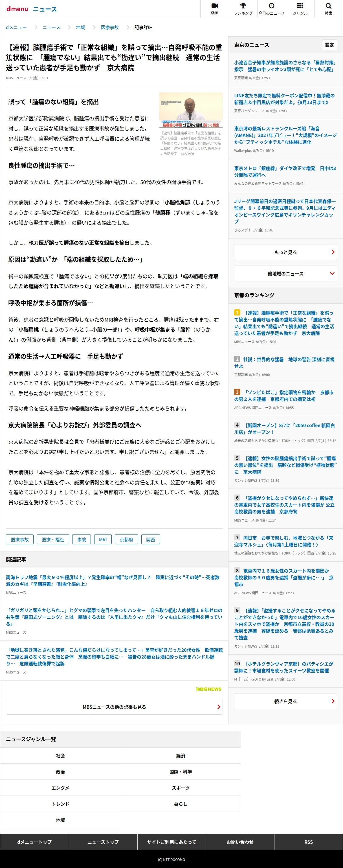
Task: Click the 検索 magnifier icon
Action: (x=329, y=6)
